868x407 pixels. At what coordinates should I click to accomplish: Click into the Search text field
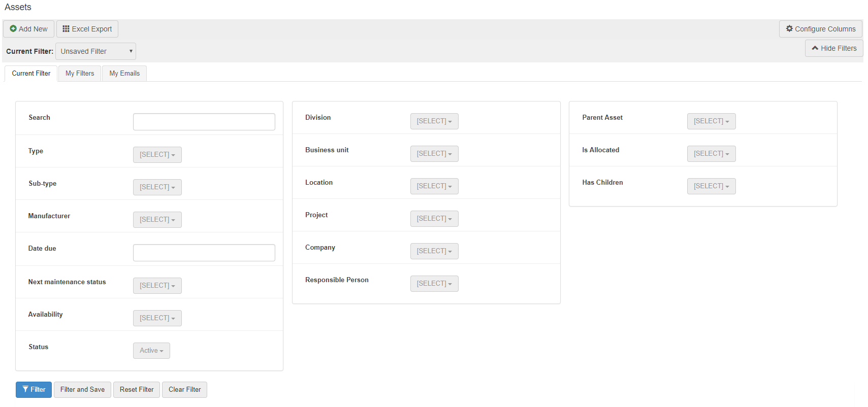pyautogui.click(x=204, y=122)
